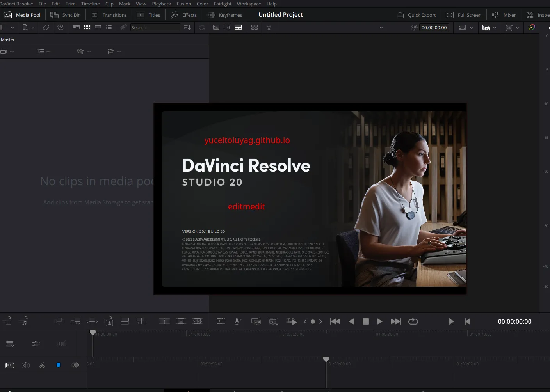Viewport: 550px width, 392px height.
Task: Open the Workspace menu
Action: click(x=249, y=4)
